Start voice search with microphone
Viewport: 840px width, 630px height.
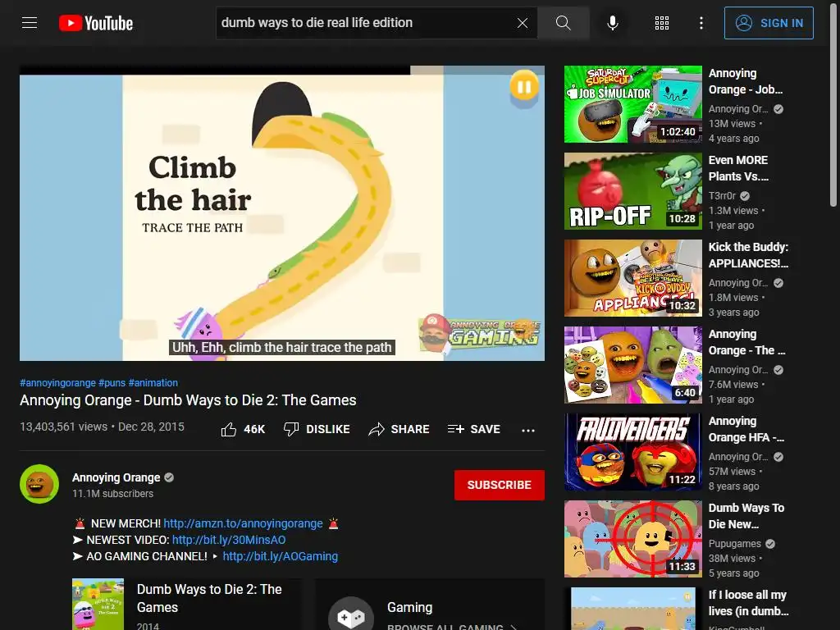point(613,23)
